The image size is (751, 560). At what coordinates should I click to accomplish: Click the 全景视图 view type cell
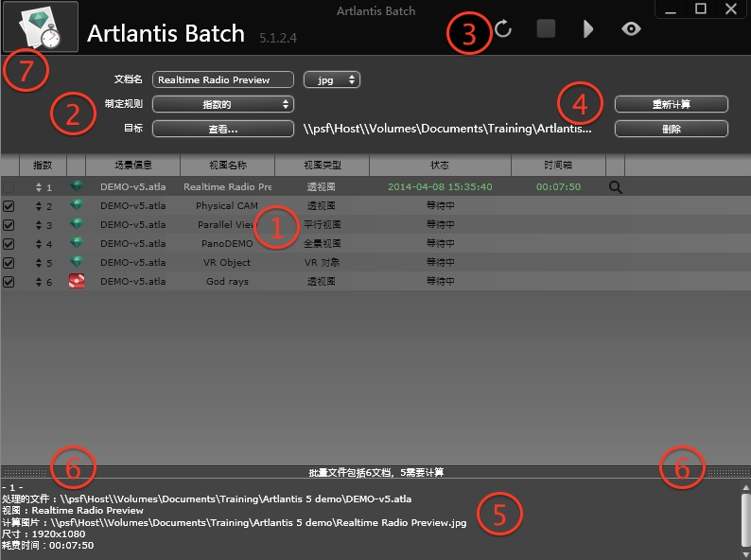click(x=322, y=243)
